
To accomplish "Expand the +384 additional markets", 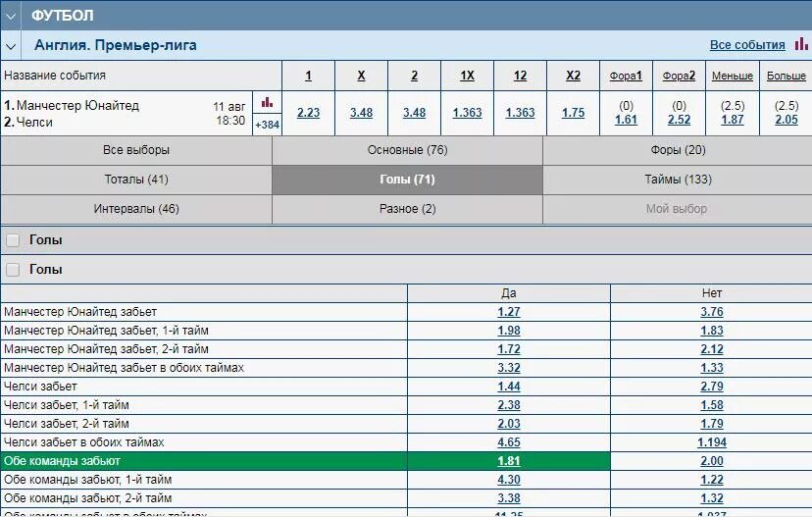I will pos(267,125).
